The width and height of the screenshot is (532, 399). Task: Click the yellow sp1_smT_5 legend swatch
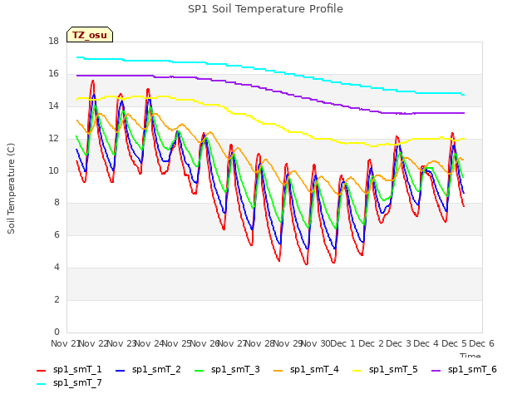pos(357,371)
